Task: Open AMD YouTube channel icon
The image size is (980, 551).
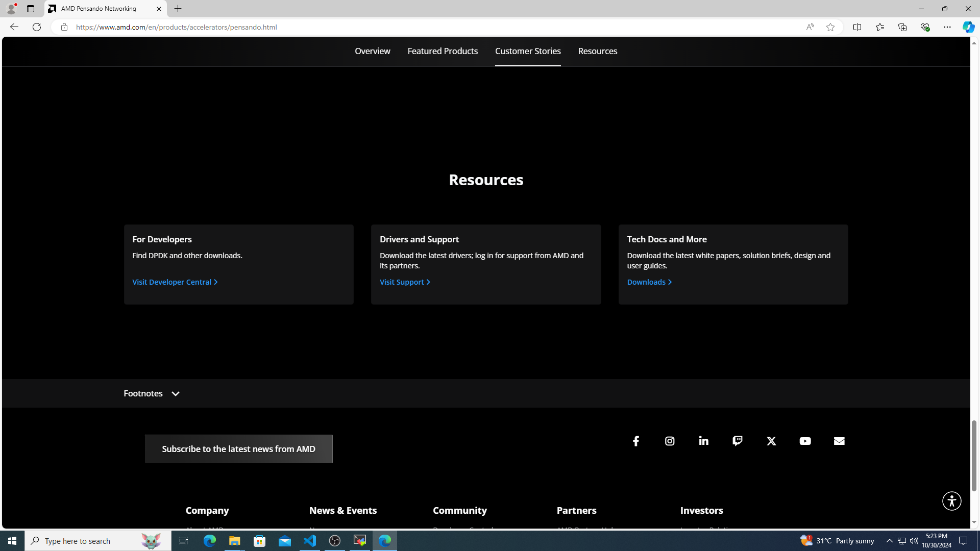Action: tap(805, 441)
